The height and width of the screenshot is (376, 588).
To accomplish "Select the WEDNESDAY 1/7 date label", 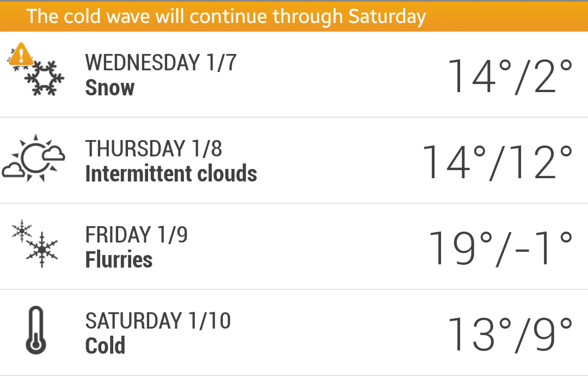I will coord(161,63).
